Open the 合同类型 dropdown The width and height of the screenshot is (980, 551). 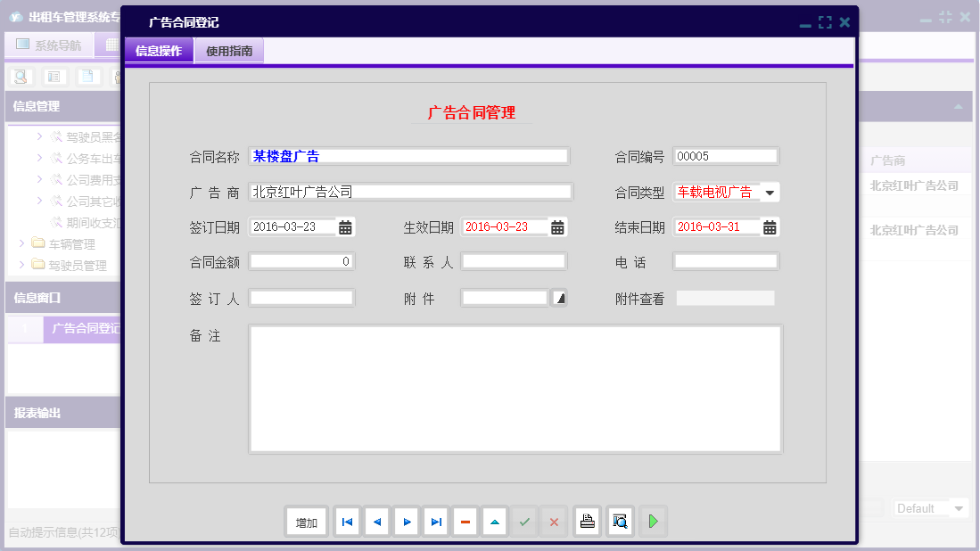(x=769, y=192)
